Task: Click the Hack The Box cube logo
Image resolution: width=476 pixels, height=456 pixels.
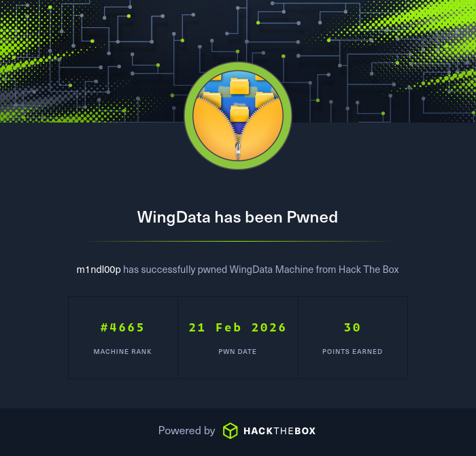Action: tap(230, 431)
